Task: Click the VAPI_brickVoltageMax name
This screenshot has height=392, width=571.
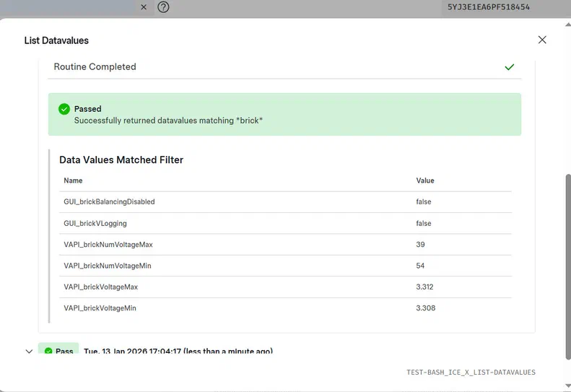Action: tap(100, 287)
